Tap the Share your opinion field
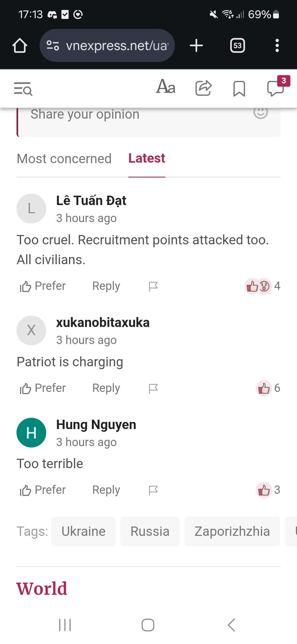The width and height of the screenshot is (297, 644). [148, 121]
